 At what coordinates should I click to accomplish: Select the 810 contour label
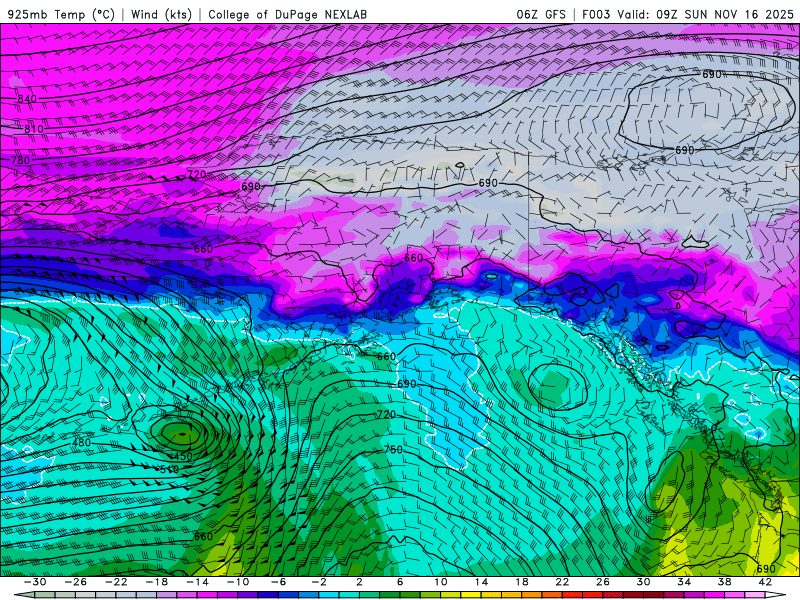(x=34, y=129)
